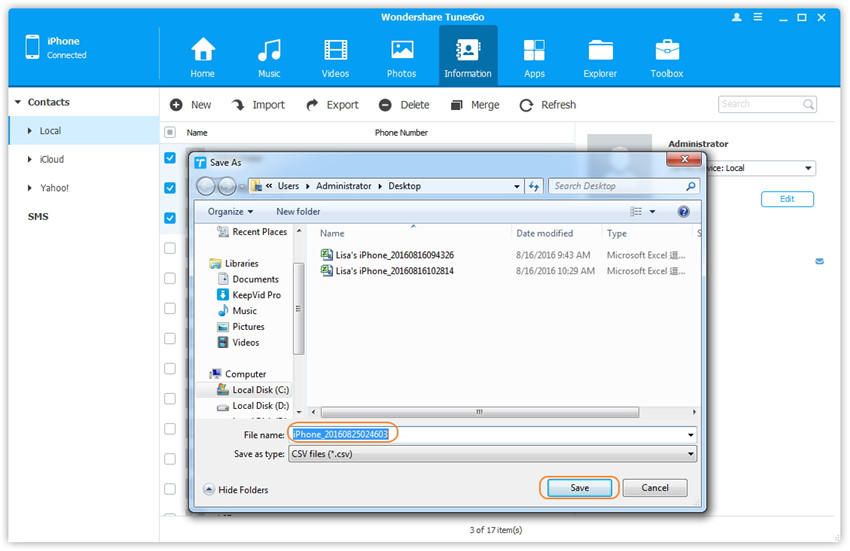Open the Save as type dropdown

point(492,454)
